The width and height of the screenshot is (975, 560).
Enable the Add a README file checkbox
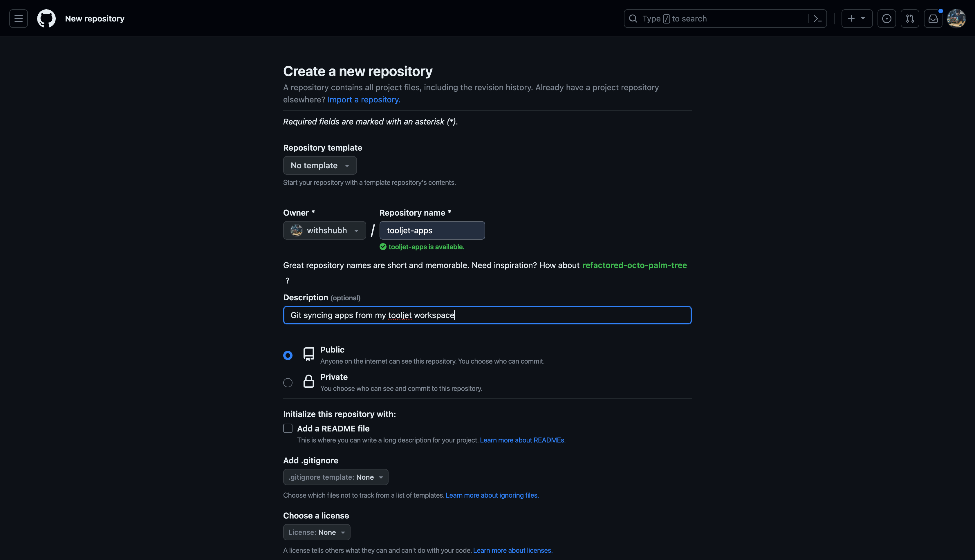point(288,429)
